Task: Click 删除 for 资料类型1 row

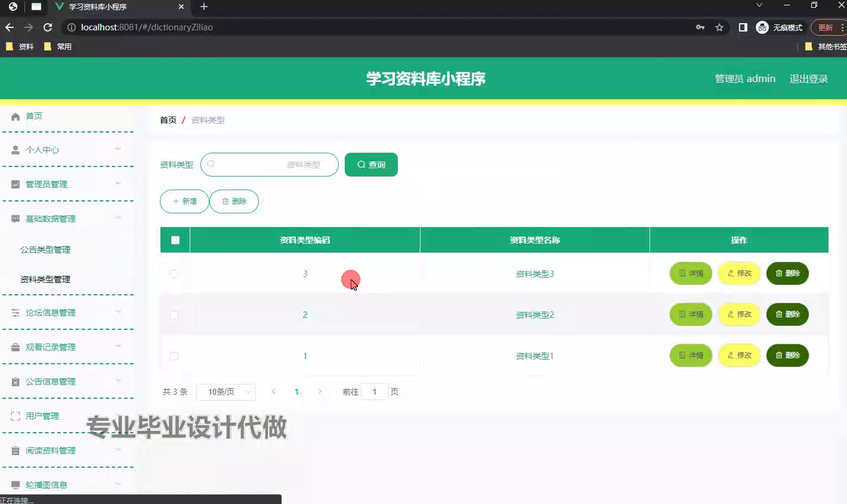Action: tap(788, 355)
